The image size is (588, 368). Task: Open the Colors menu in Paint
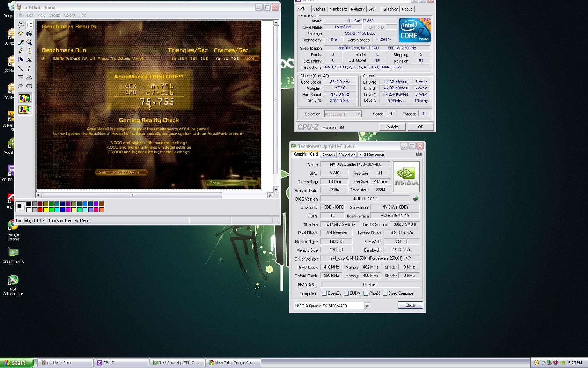(69, 15)
